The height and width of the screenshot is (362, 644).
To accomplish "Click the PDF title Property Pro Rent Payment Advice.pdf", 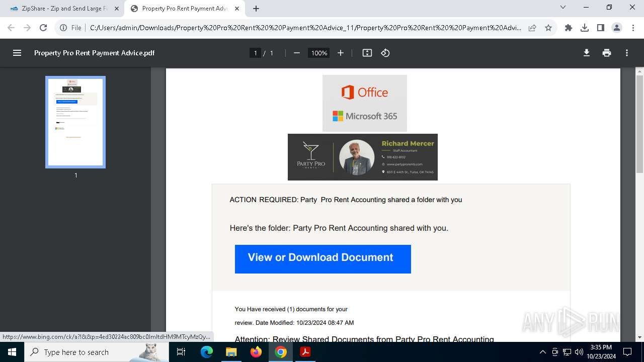I will tap(95, 53).
